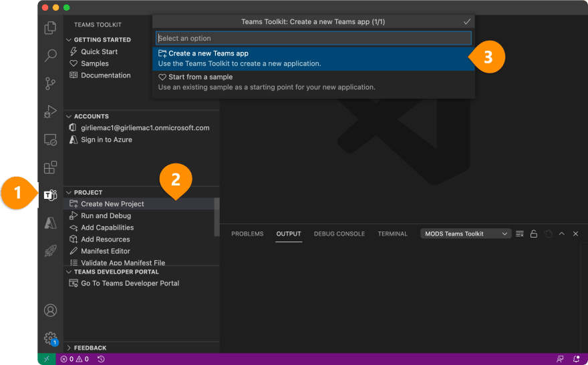
Task: Maximize the output panel with the chevron up
Action: tap(562, 234)
